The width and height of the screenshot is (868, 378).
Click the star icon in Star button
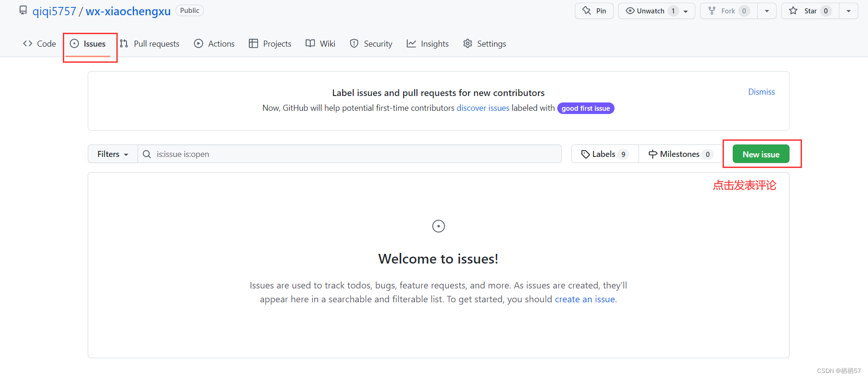(793, 11)
